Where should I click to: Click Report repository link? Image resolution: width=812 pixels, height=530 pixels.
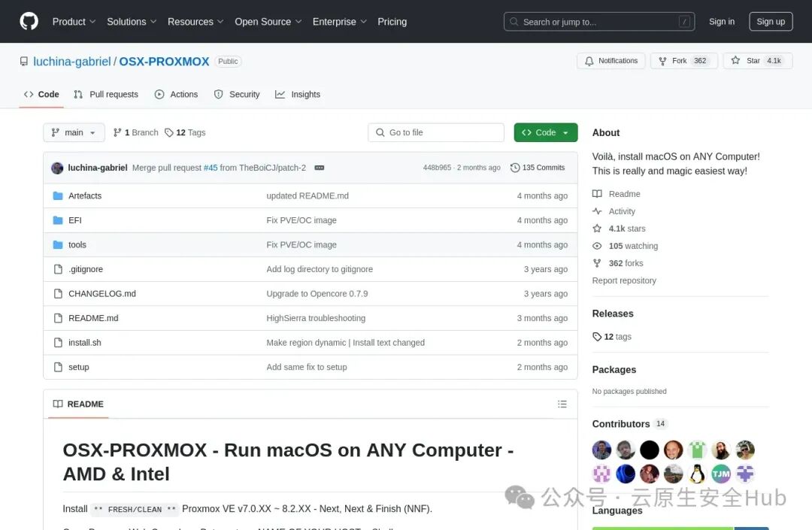624,280
